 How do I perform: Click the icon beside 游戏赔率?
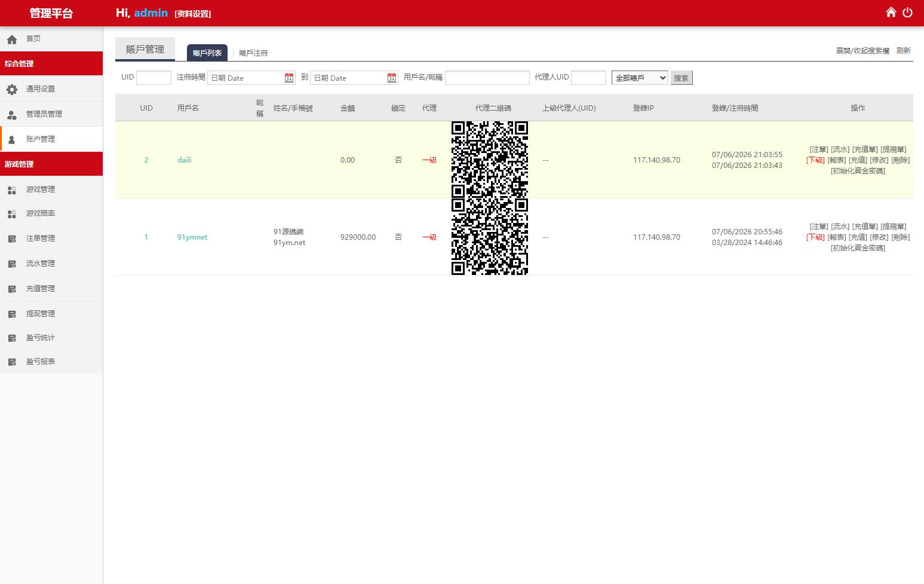[12, 214]
